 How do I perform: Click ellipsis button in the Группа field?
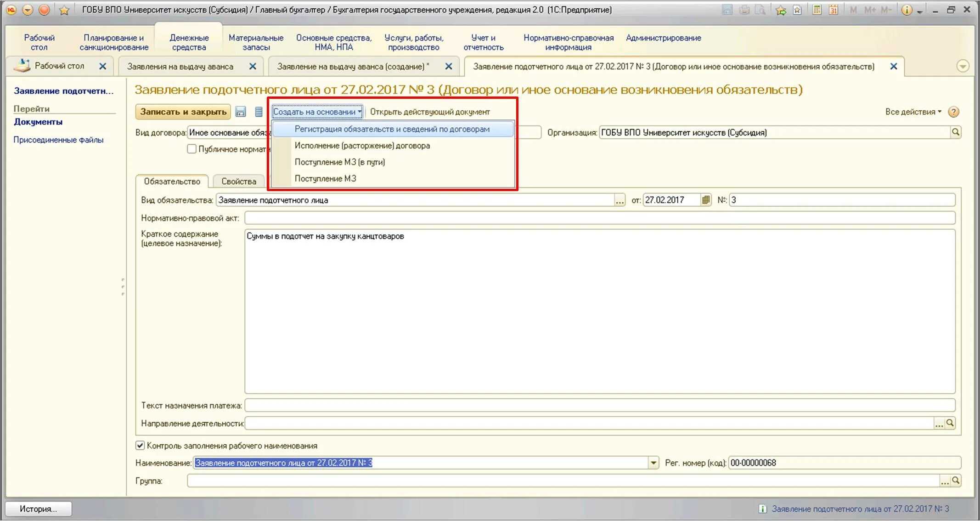[945, 481]
